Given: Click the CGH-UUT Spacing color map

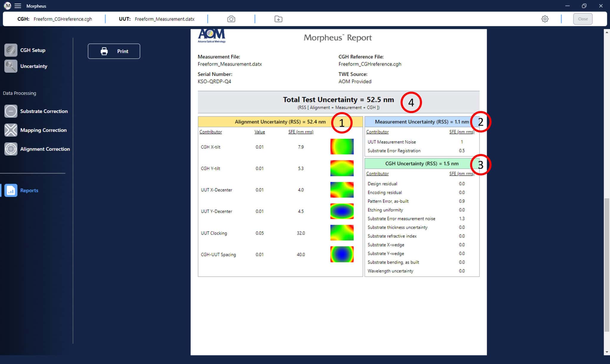Looking at the screenshot, I should click(342, 254).
